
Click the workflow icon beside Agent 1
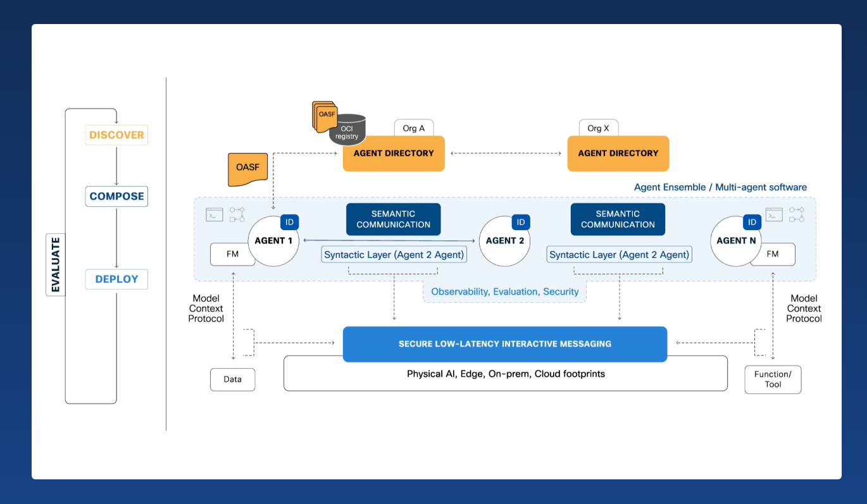[237, 214]
